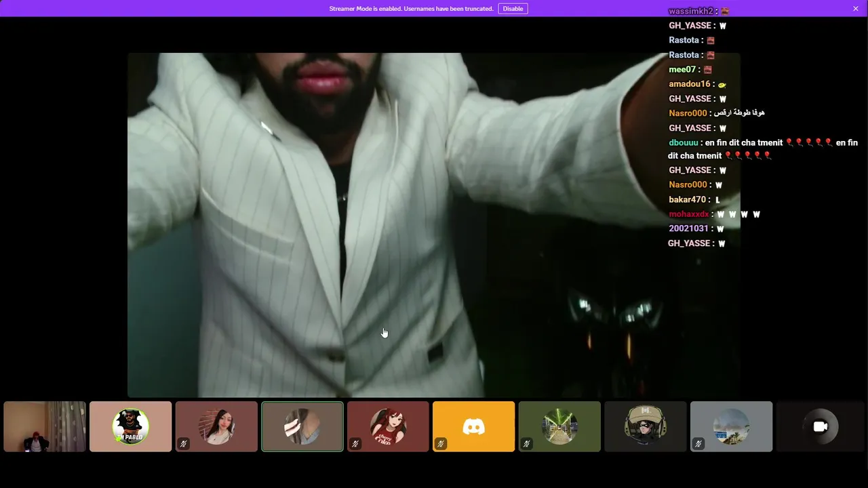Viewport: 868px width, 488px height.
Task: Click username dbouuu in chat overlay
Action: 684,143
